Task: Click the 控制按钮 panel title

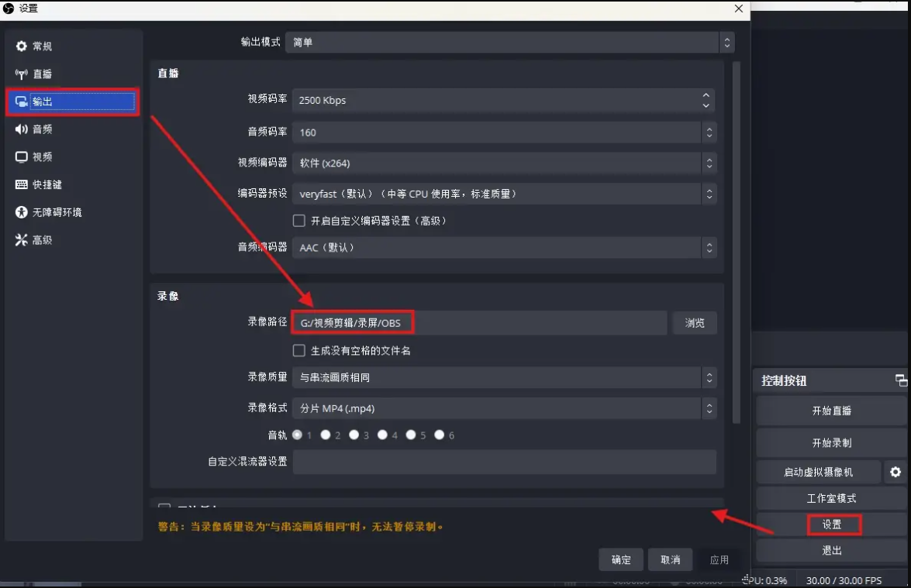Action: click(x=784, y=381)
